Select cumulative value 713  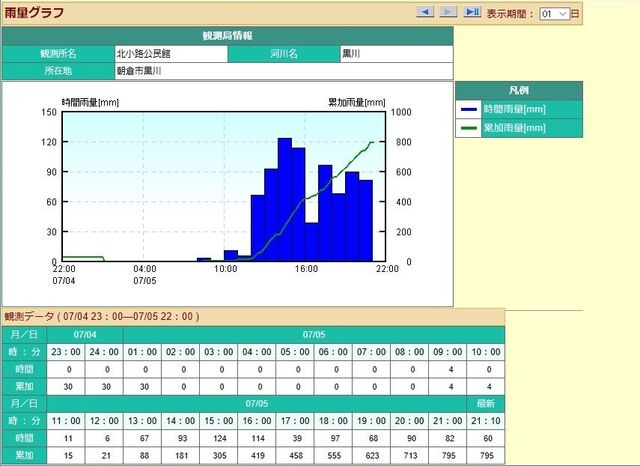pyautogui.click(x=411, y=455)
